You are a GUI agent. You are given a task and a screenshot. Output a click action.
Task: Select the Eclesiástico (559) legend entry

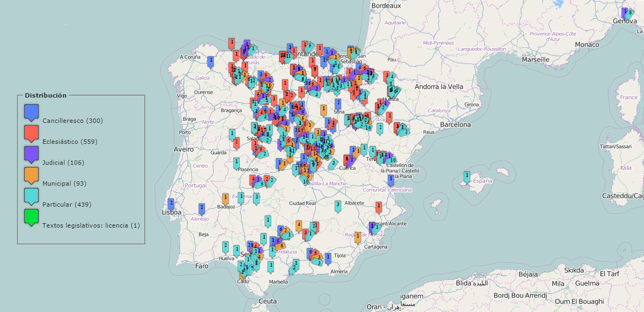69,142
